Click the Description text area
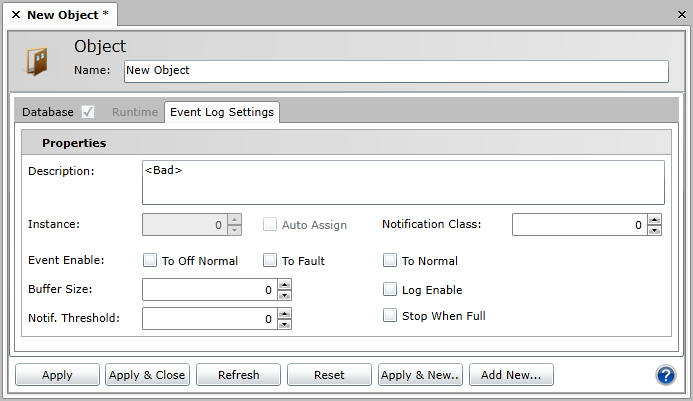This screenshot has width=693, height=401. click(x=403, y=182)
